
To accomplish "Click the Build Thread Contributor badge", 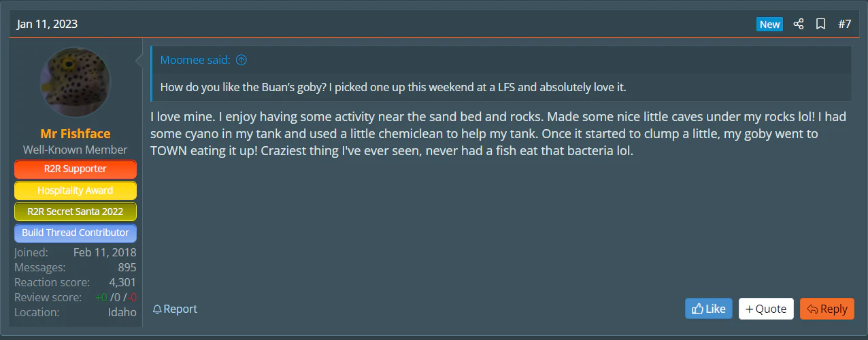I will coord(75,233).
